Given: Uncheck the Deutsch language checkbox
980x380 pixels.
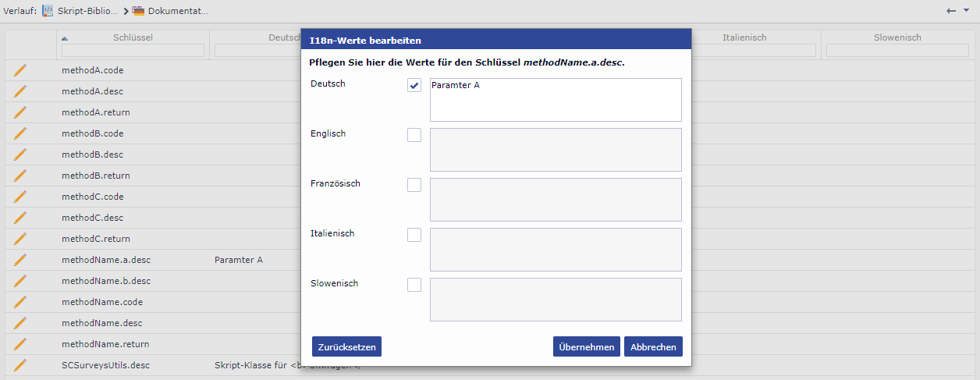Looking at the screenshot, I should point(414,85).
